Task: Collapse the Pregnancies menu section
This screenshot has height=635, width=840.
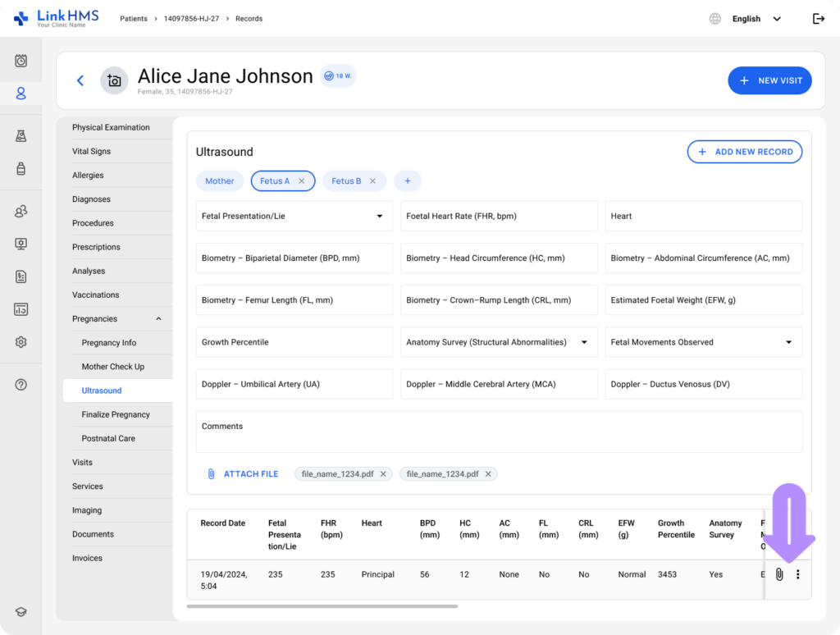Action: (158, 319)
